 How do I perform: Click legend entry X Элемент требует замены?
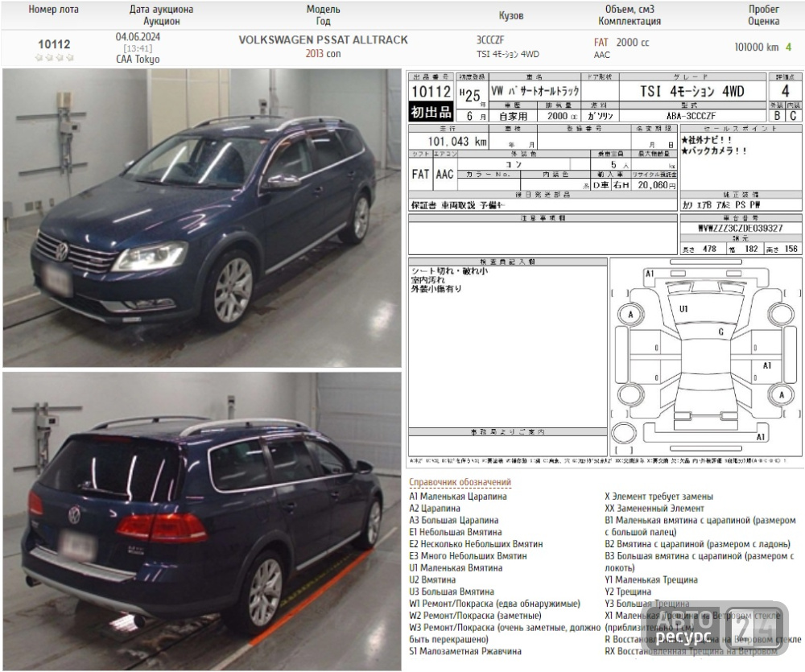coord(658,497)
